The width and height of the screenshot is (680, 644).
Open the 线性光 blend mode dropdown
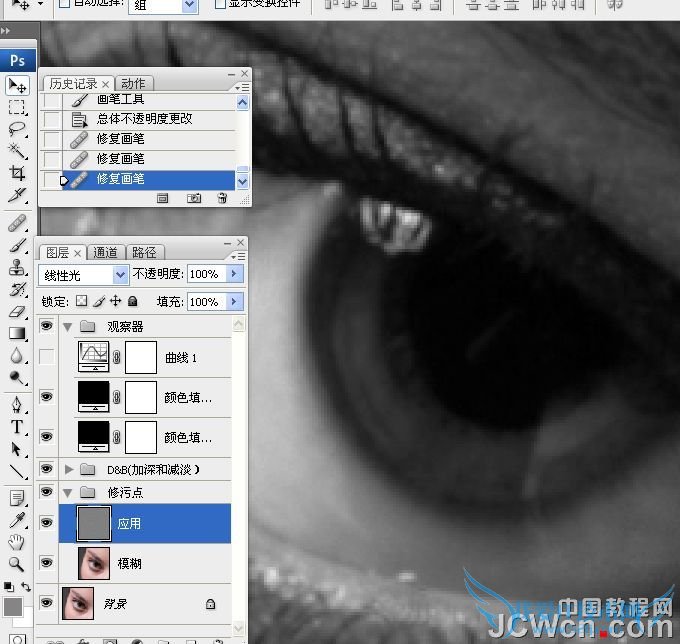click(x=121, y=275)
